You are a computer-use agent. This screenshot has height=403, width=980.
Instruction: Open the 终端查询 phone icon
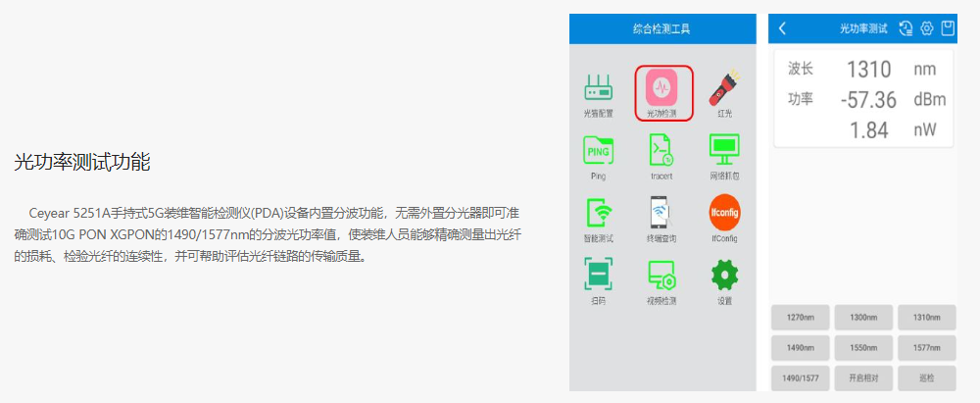(661, 213)
